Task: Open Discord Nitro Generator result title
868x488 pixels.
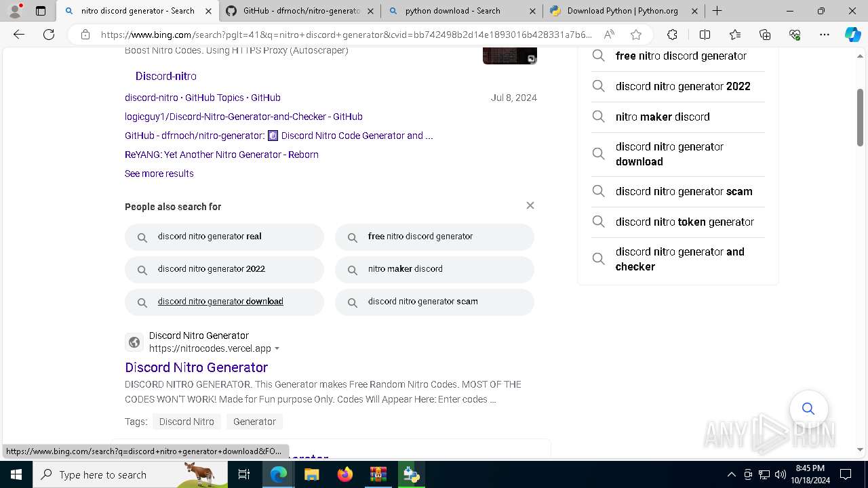Action: (x=196, y=367)
